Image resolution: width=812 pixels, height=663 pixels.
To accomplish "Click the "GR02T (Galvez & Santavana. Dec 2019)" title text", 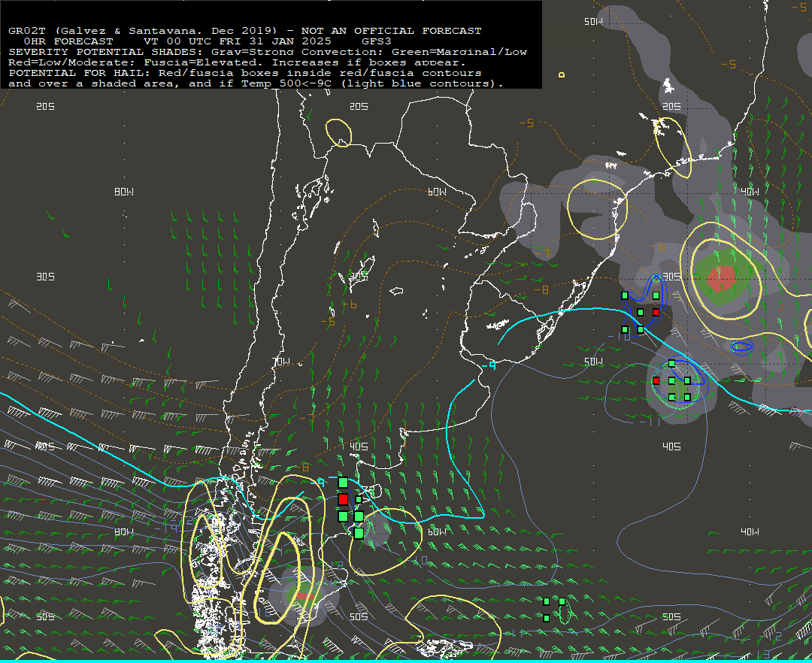I will [x=142, y=31].
